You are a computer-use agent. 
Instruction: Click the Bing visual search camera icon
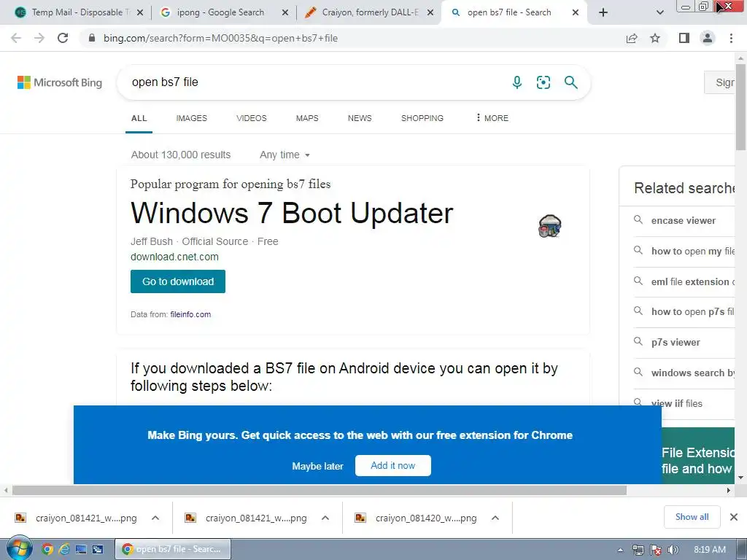point(543,82)
